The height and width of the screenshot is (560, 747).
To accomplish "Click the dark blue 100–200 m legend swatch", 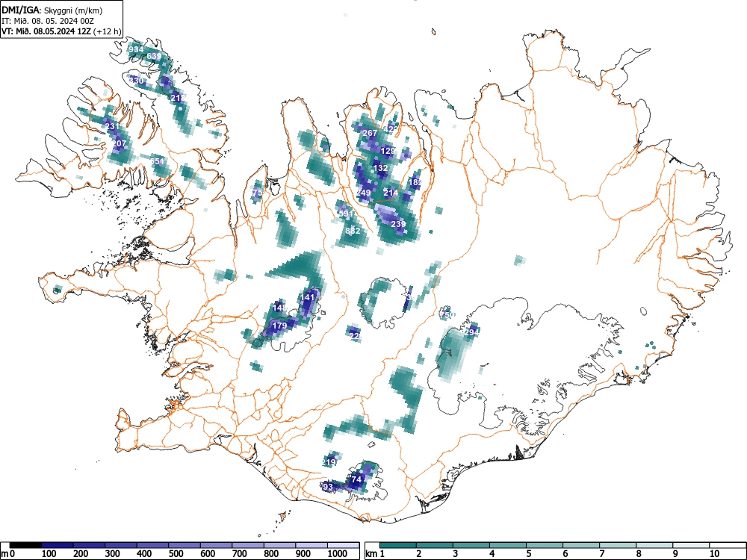I will [58, 545].
